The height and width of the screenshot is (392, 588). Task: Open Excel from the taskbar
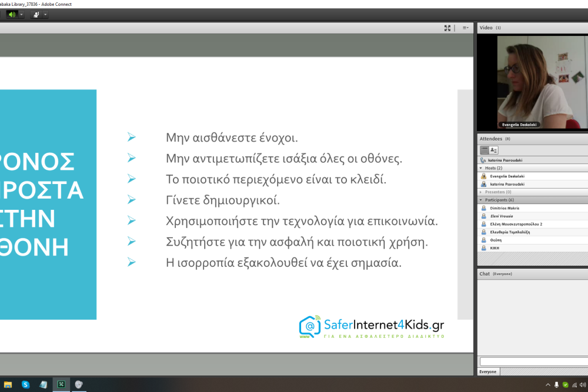pos(61,385)
